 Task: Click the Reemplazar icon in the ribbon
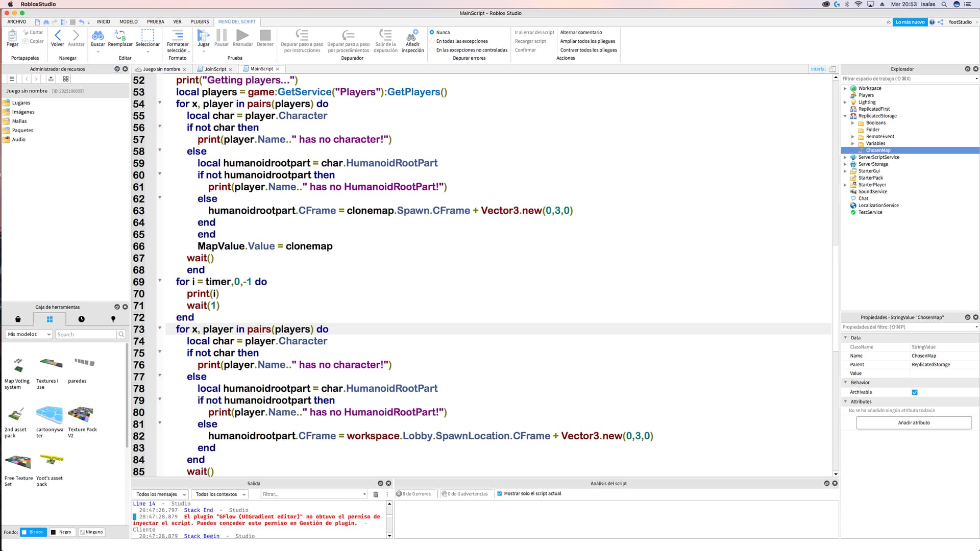(120, 36)
